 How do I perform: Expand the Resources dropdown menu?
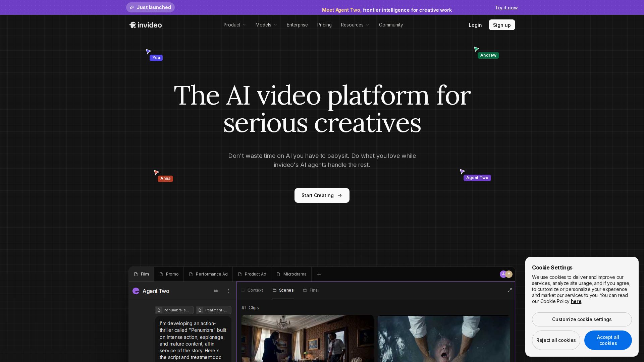click(355, 25)
